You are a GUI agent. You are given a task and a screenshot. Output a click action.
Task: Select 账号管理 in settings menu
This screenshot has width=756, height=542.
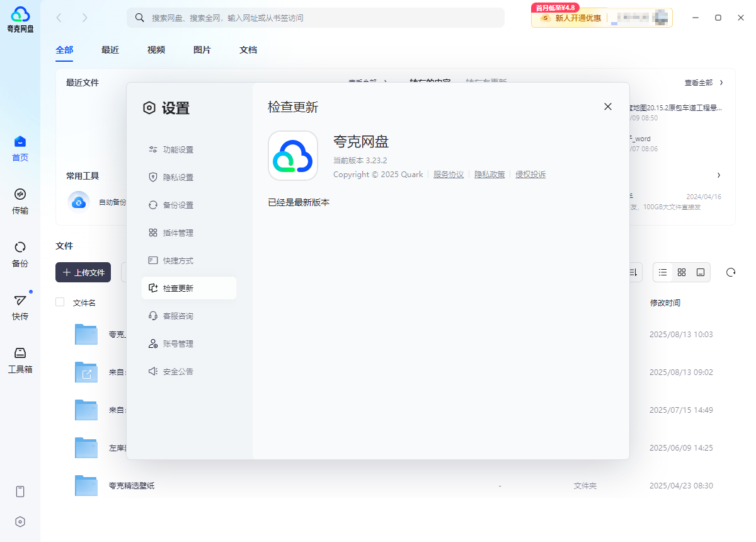[189, 343]
